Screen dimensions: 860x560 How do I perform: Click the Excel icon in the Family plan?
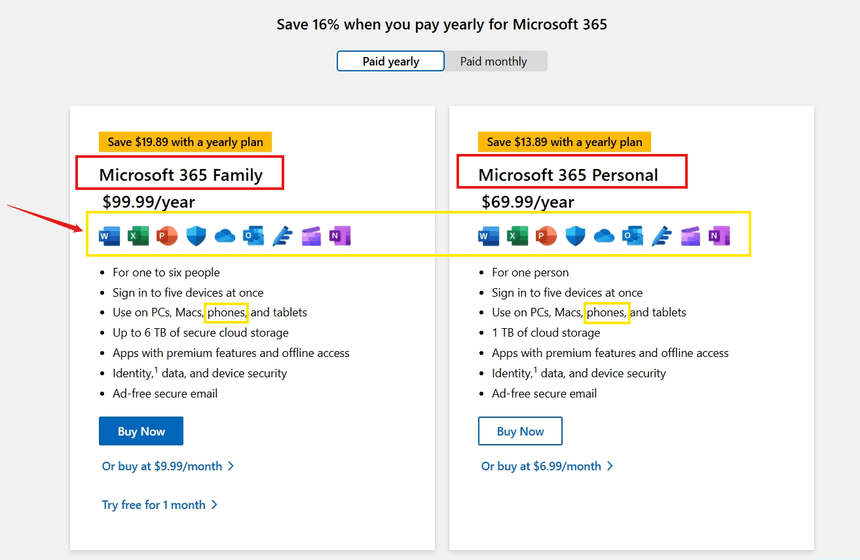point(138,237)
